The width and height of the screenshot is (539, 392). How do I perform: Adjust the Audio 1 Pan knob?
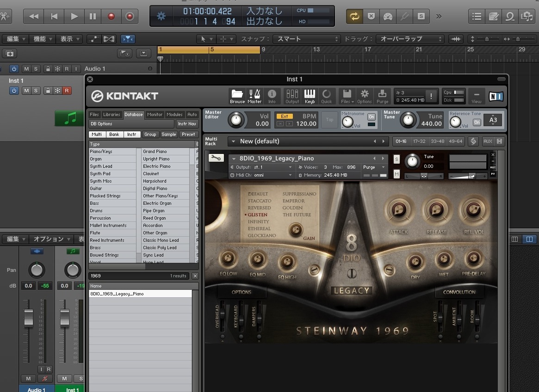[x=37, y=270]
